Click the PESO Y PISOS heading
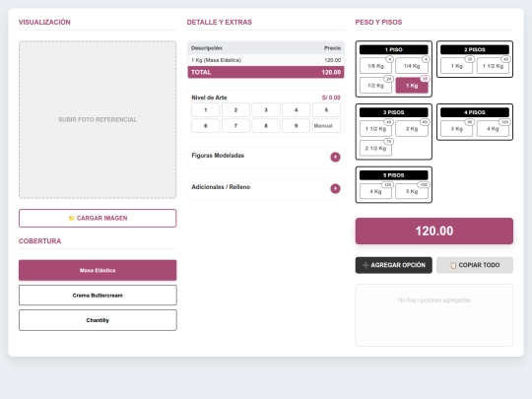Image resolution: width=532 pixels, height=399 pixels. coord(378,22)
